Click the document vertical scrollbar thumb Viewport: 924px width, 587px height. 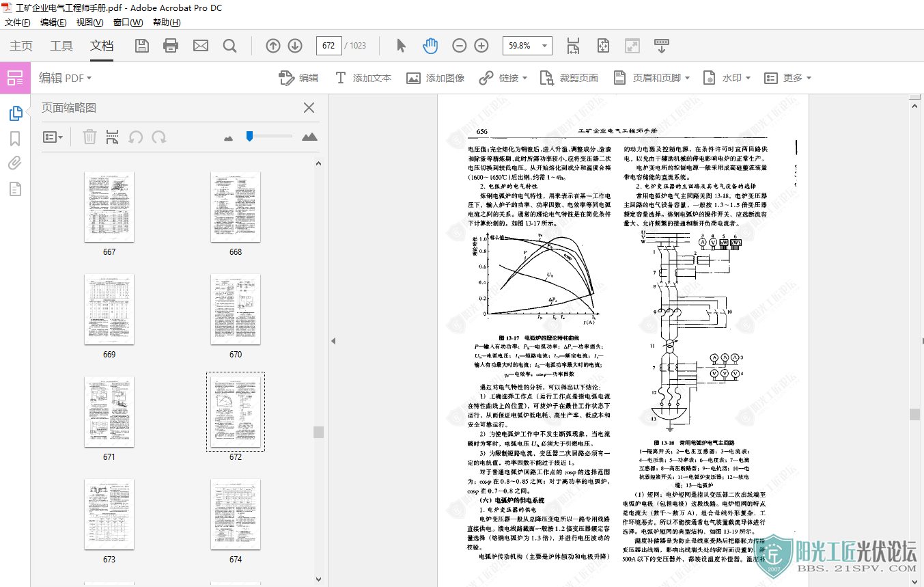(x=914, y=414)
